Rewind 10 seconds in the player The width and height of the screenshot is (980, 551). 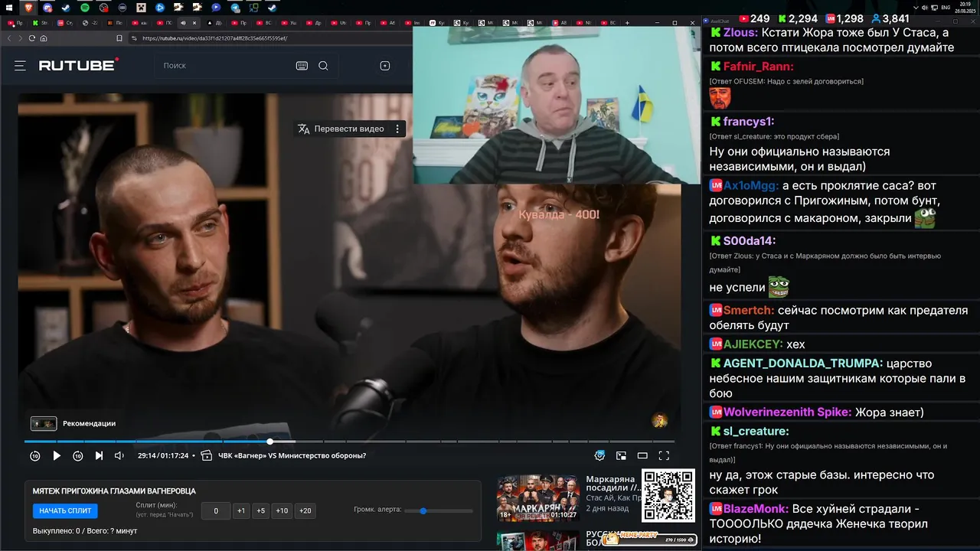coord(35,455)
